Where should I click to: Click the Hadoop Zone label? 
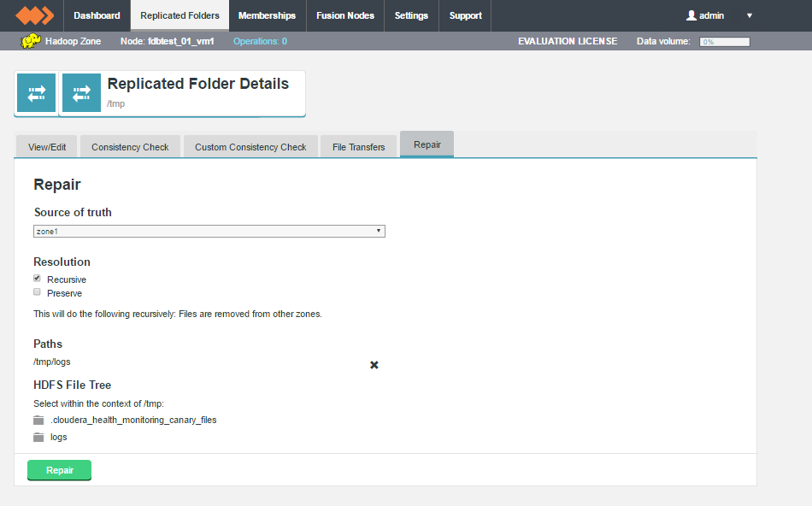coord(73,41)
